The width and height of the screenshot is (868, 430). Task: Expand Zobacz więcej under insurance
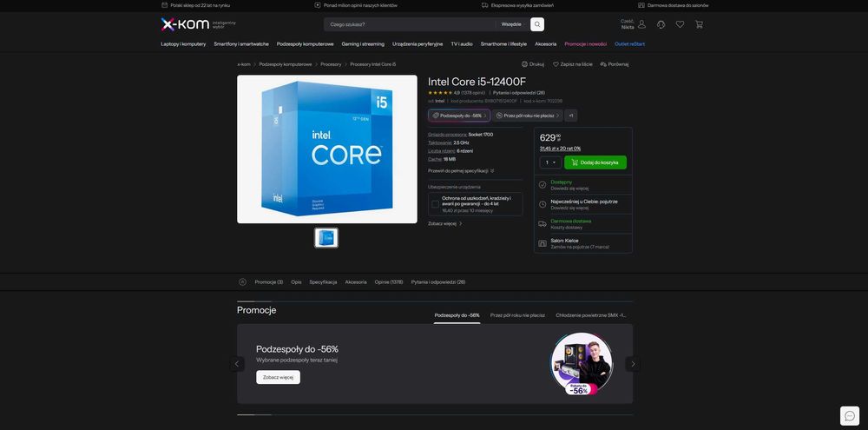coord(444,224)
